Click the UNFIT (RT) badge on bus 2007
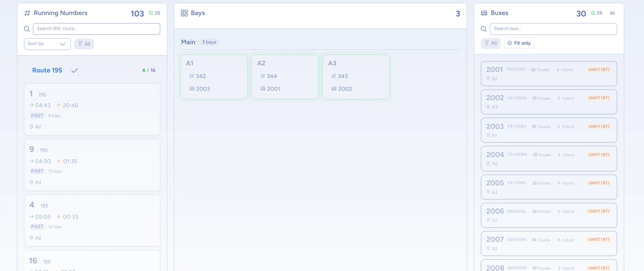The image size is (644, 271). (598, 239)
